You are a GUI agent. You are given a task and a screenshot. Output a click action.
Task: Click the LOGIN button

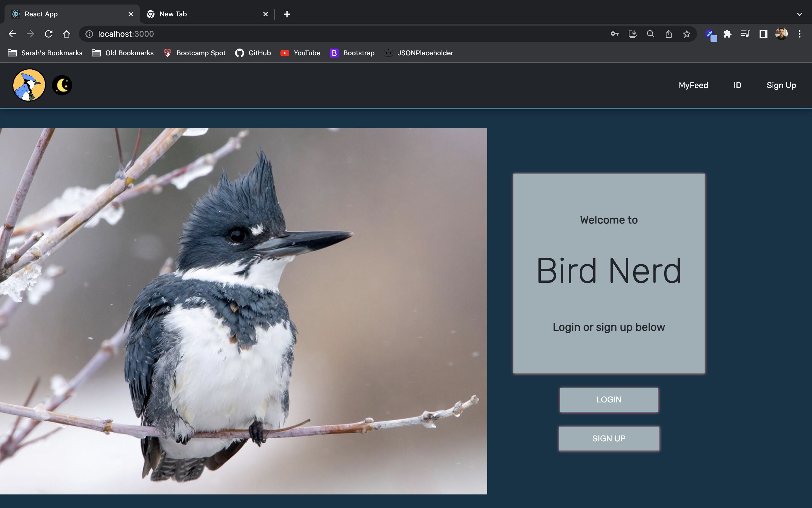609,399
